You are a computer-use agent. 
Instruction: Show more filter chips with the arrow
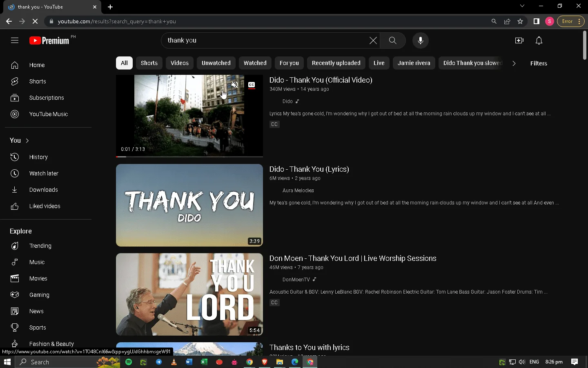point(514,63)
